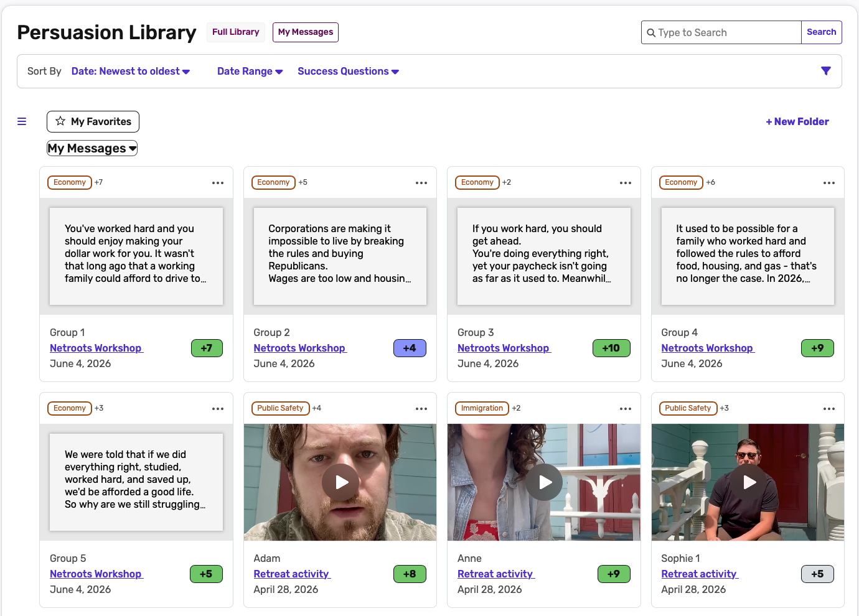Open Netroots Workshop link for Group 2
Screen dimensions: 859x616
click(300, 348)
